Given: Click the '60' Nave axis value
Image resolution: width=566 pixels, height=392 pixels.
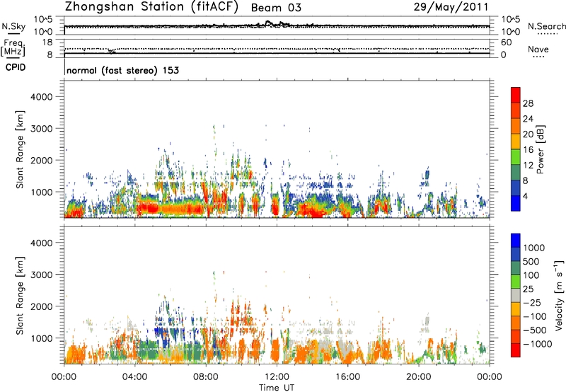Looking at the screenshot, I should pyautogui.click(x=506, y=42).
